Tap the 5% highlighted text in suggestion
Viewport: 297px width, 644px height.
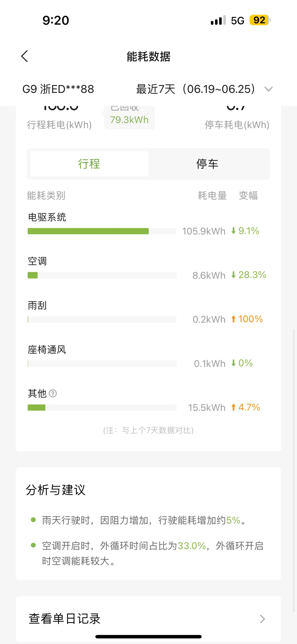pyautogui.click(x=233, y=520)
